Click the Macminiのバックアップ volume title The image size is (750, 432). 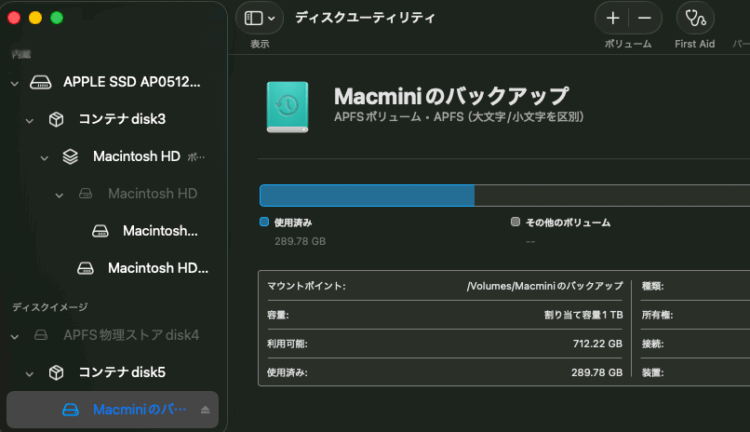[x=451, y=96]
